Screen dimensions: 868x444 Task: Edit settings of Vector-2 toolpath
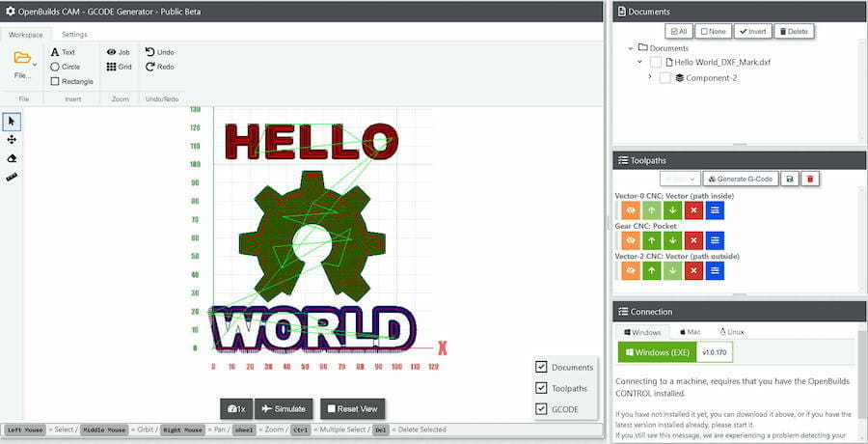(x=715, y=270)
